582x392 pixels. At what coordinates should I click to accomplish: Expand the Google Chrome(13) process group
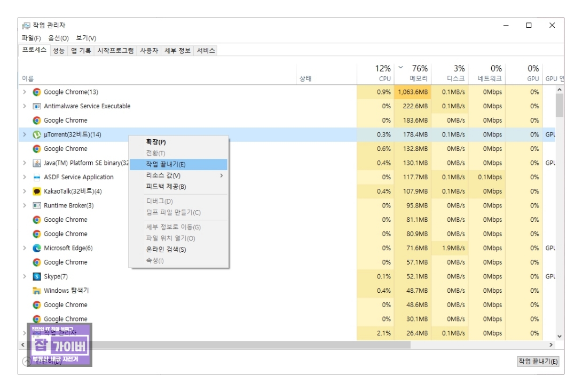(x=25, y=92)
